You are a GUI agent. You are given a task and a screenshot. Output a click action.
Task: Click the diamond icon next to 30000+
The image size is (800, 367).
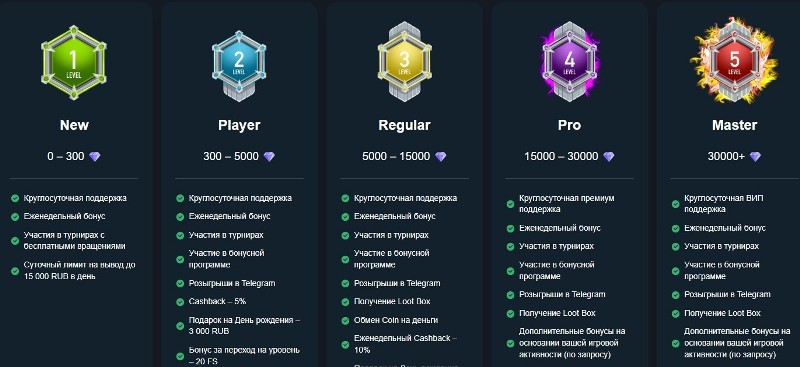[755, 157]
